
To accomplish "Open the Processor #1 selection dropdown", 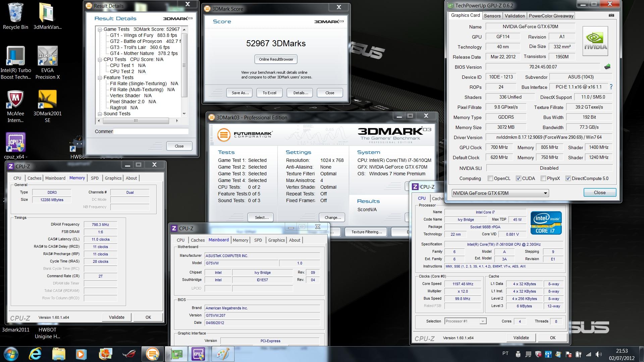I will tap(465, 321).
